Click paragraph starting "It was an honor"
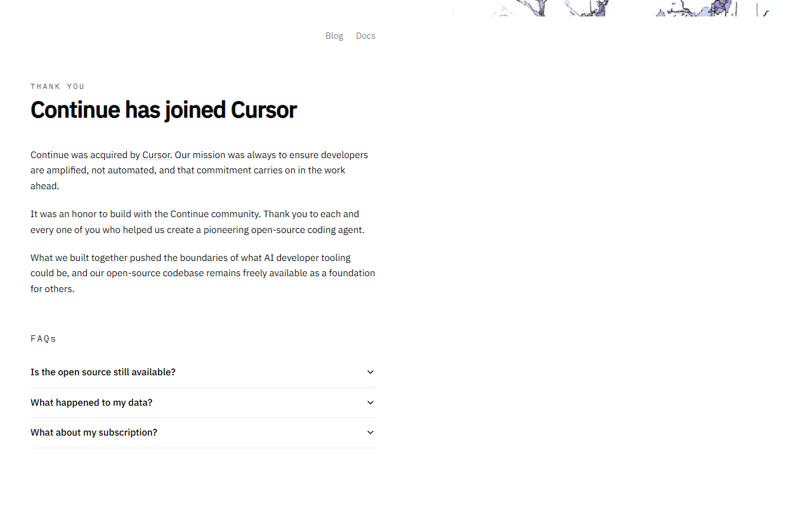The height and width of the screenshot is (508, 812). [198, 222]
